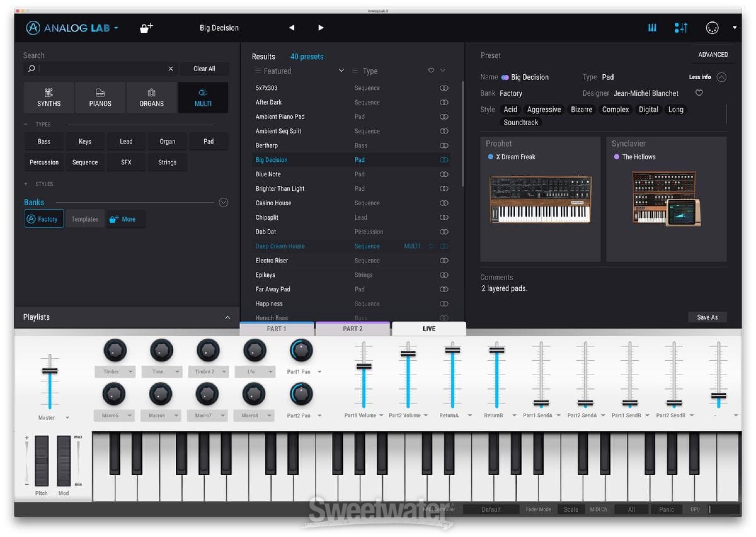Adjust the ReturnA fader
The image size is (756, 537).
click(452, 350)
